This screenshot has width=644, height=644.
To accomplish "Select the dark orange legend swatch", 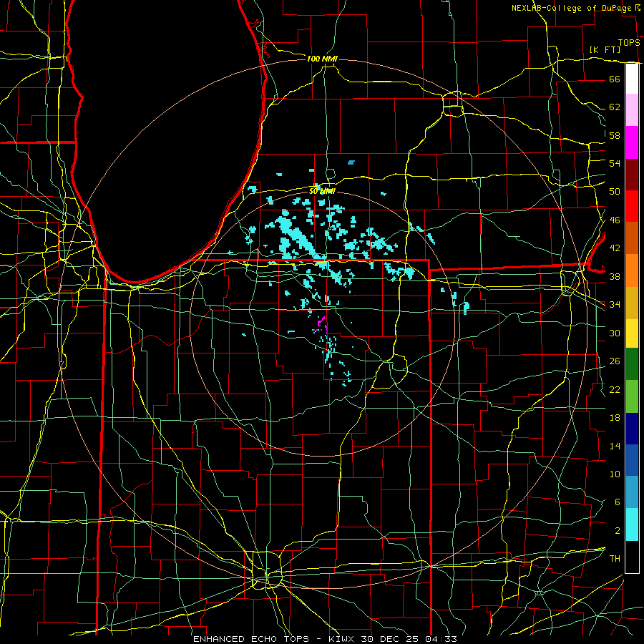I will [x=632, y=238].
